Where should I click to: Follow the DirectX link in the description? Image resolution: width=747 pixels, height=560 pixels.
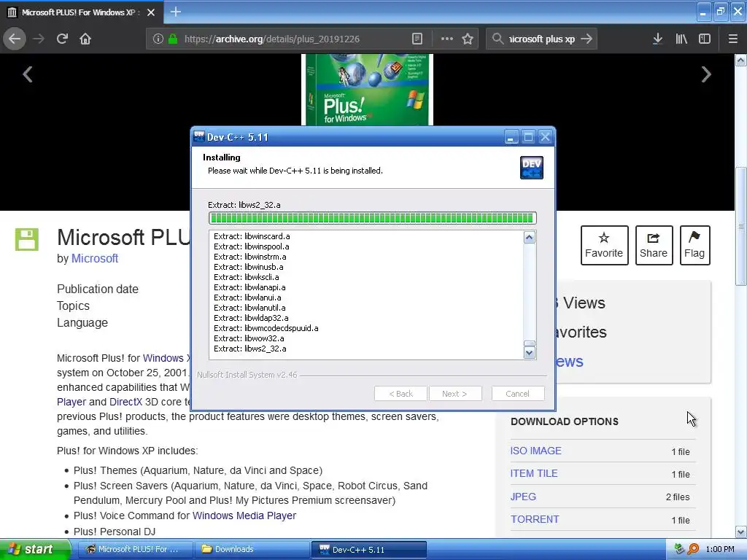click(125, 402)
